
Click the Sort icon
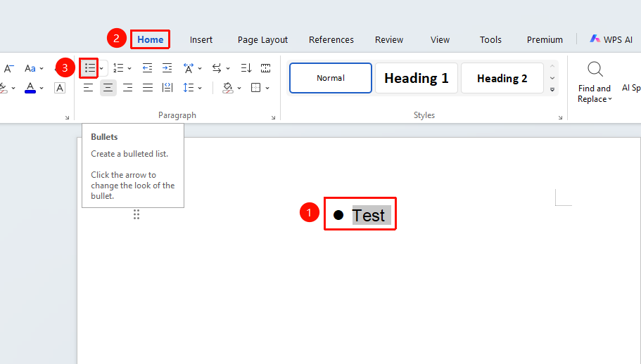[246, 68]
